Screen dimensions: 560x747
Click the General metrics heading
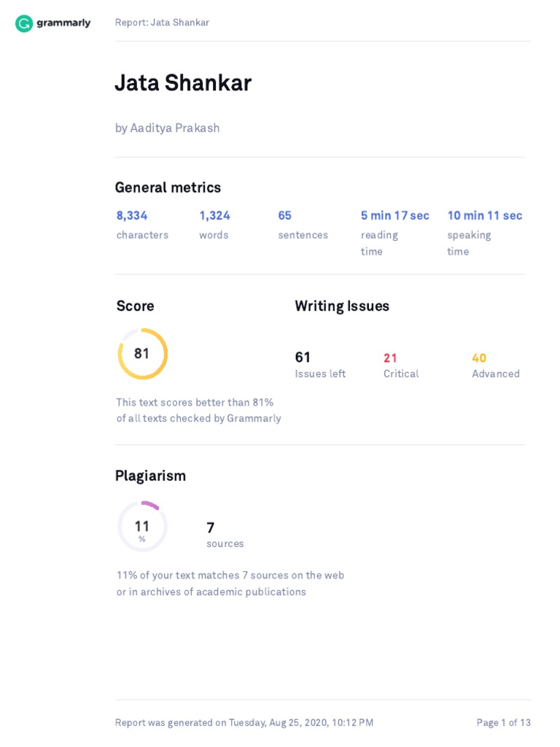(168, 187)
